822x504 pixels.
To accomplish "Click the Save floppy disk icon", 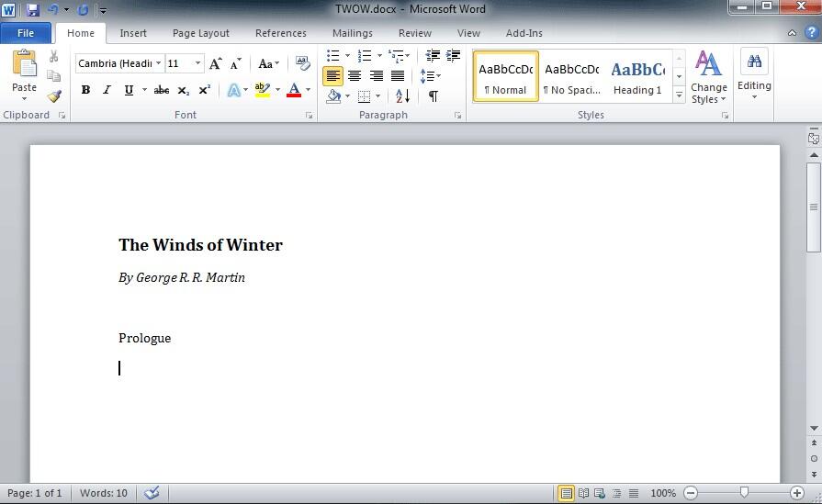I will click(x=32, y=9).
